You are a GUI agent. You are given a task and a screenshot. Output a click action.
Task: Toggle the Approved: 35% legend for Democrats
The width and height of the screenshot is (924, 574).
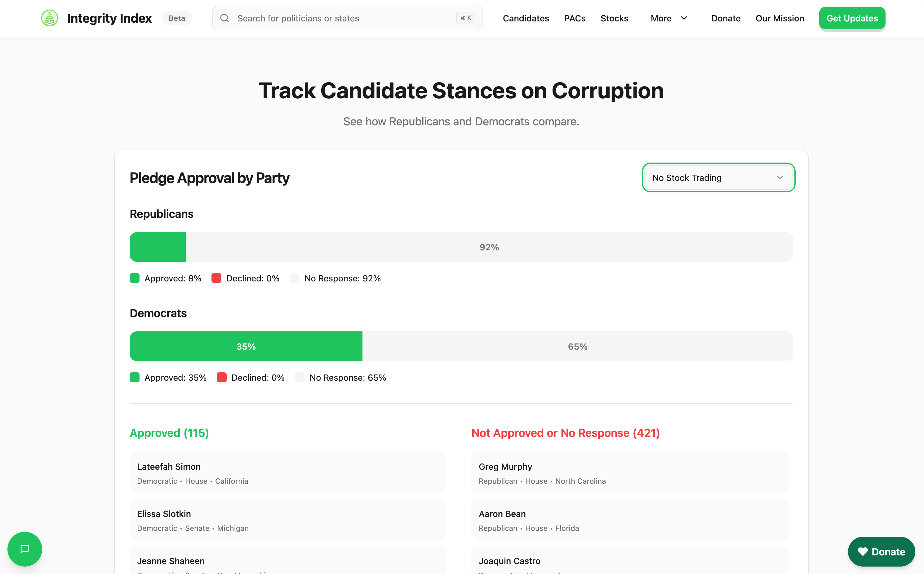coord(168,377)
